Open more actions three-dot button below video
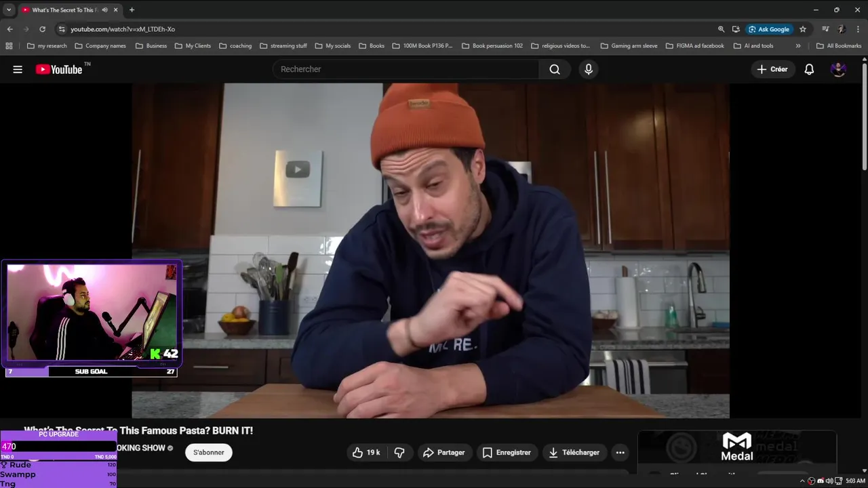868x488 pixels. point(620,452)
